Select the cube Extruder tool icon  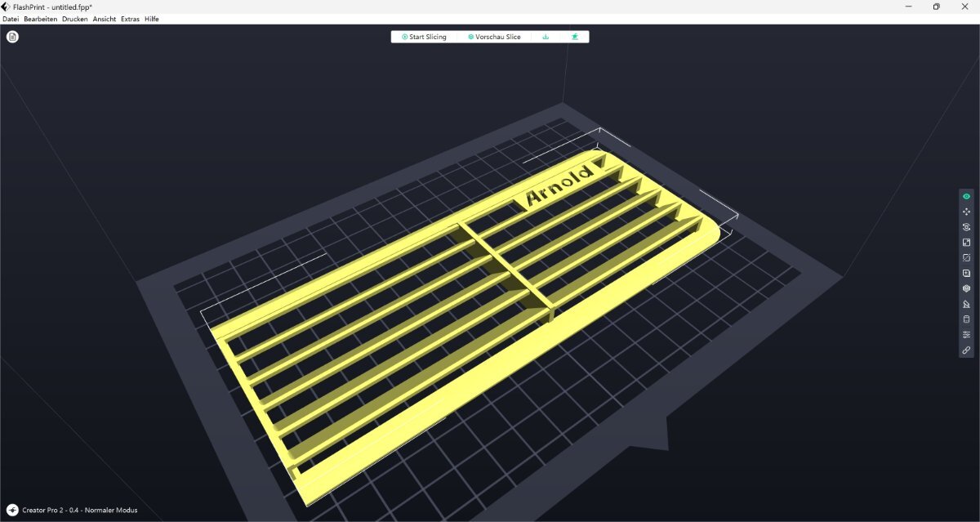(x=966, y=288)
